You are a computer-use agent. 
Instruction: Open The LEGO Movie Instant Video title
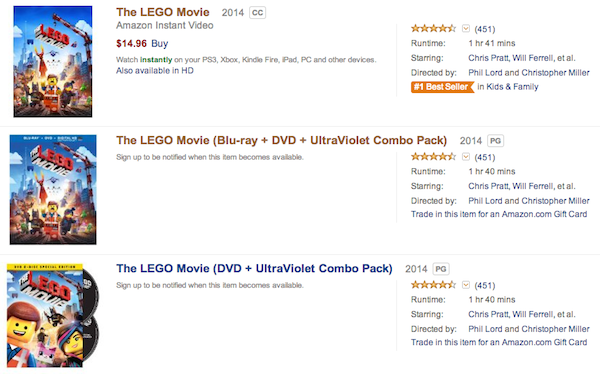point(163,12)
